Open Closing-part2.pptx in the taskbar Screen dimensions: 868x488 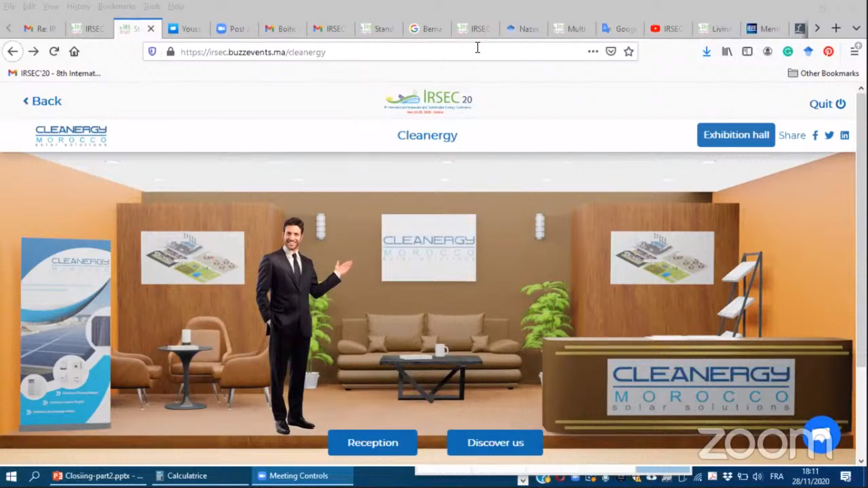coord(99,476)
